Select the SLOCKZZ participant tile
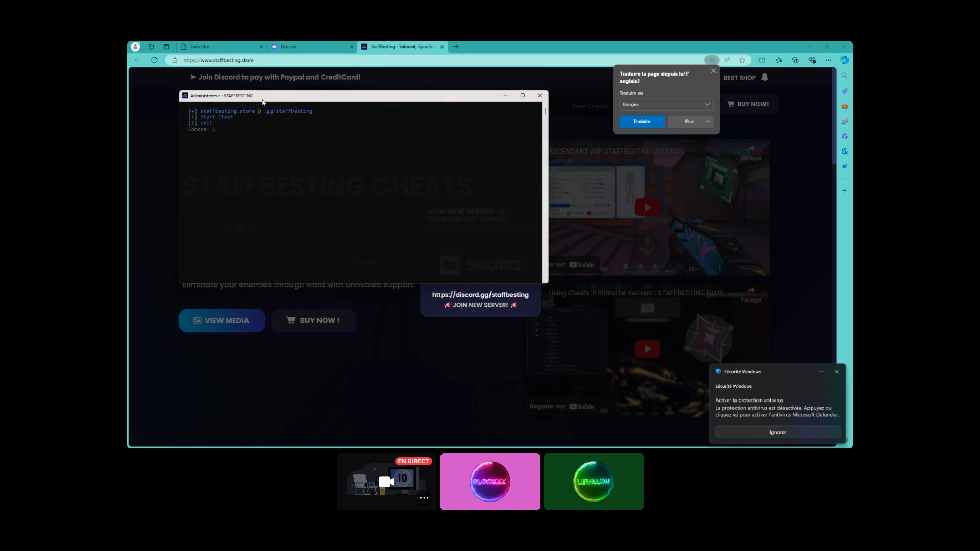The image size is (980, 551). [x=490, y=482]
